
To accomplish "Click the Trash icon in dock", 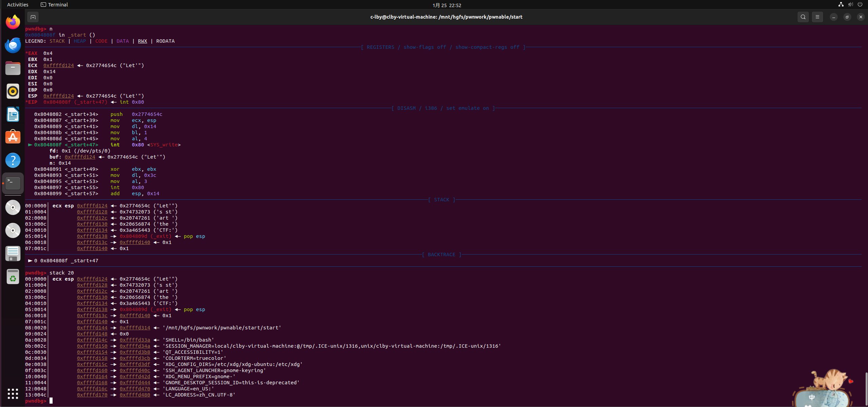I will 12,277.
